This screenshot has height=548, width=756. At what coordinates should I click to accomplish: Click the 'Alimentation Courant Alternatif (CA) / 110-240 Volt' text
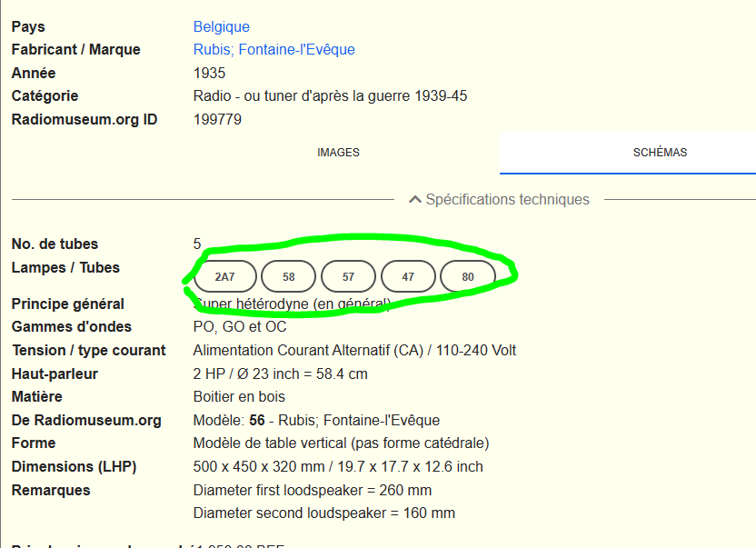(355, 350)
